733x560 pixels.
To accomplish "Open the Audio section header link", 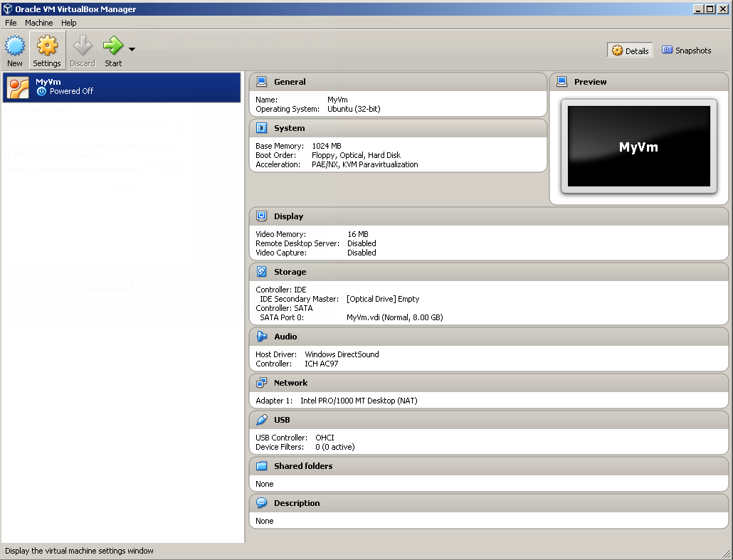I will click(285, 337).
